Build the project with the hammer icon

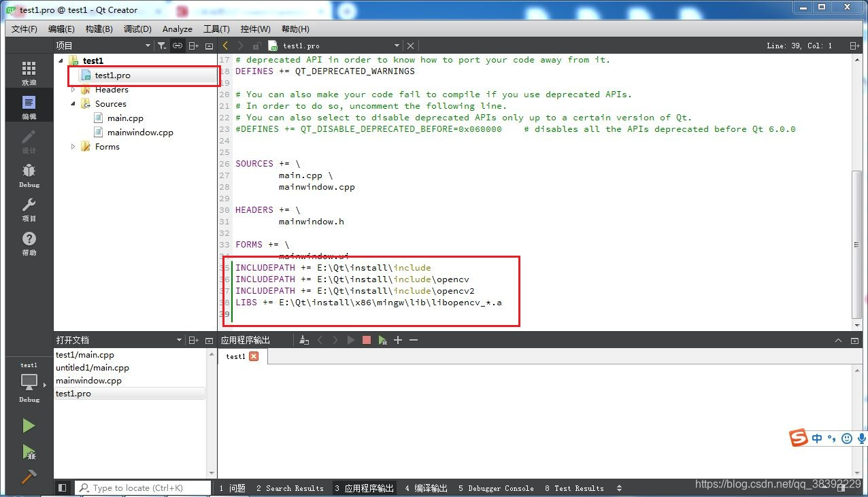[x=29, y=477]
